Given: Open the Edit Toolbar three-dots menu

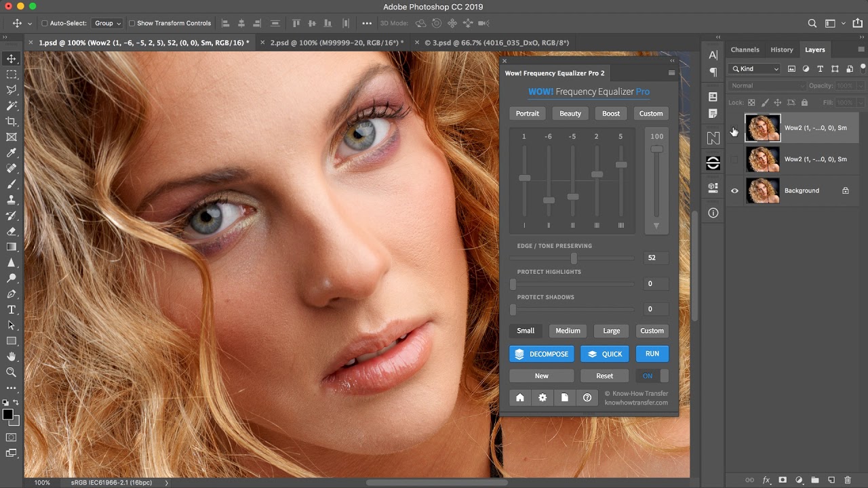Looking at the screenshot, I should coord(12,388).
